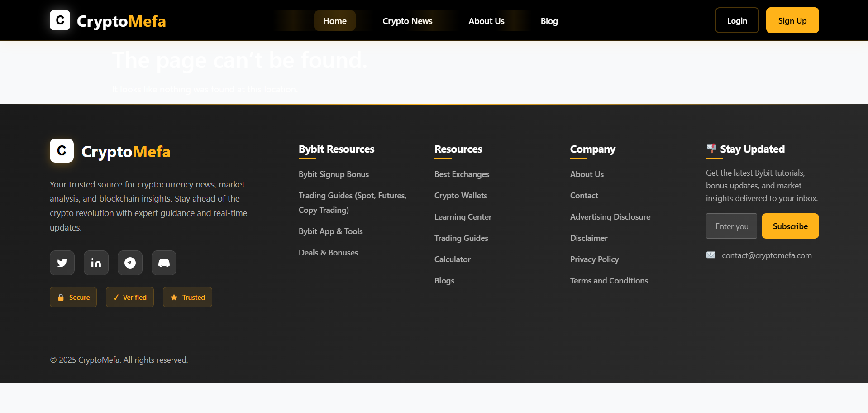Click the Verified checkmark badge
The width and height of the screenshot is (868, 413).
point(130,297)
